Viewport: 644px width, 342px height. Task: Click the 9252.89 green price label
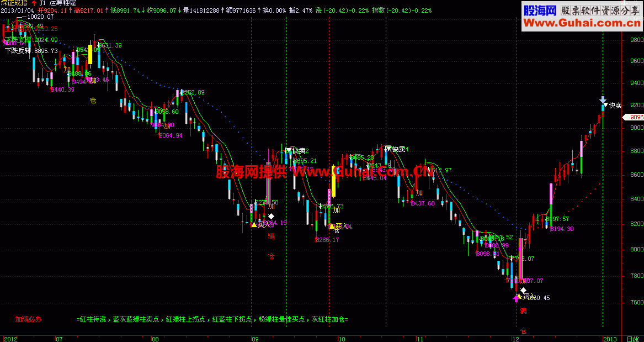coord(193,92)
